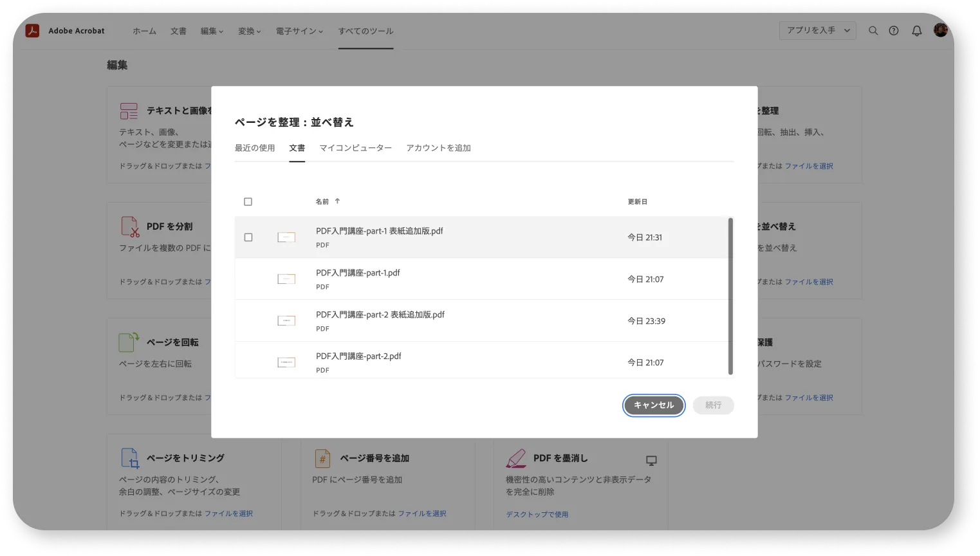
Task: Expand the 変換 menu dropdown
Action: point(249,31)
